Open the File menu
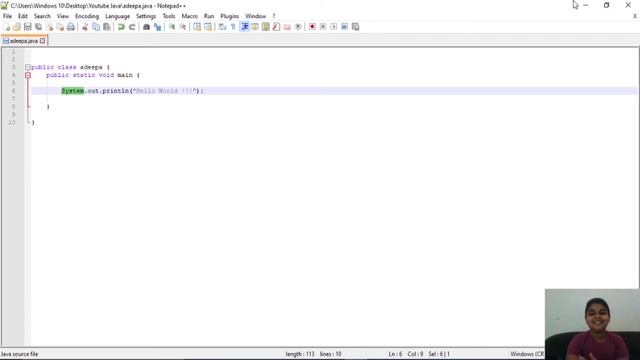 pos(7,16)
